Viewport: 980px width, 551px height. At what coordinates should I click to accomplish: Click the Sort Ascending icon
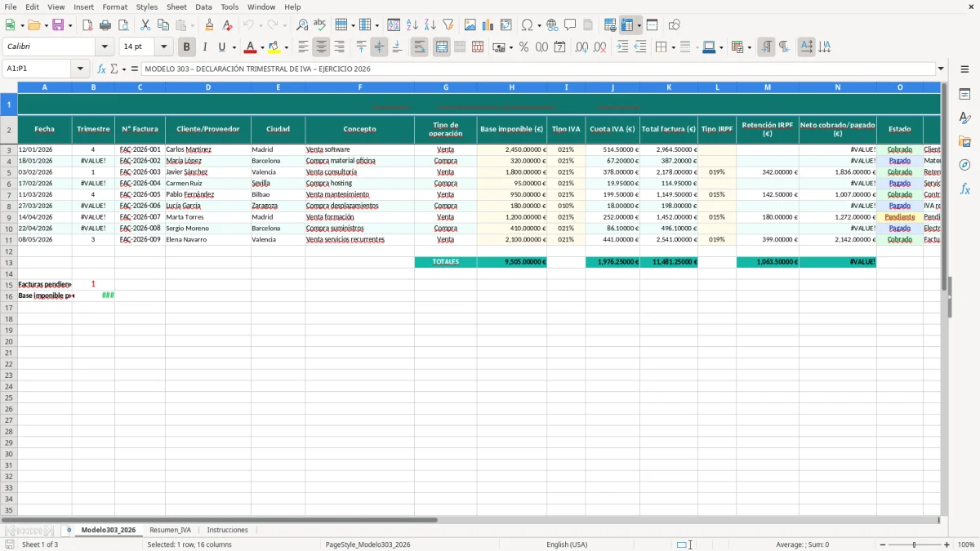coord(412,25)
